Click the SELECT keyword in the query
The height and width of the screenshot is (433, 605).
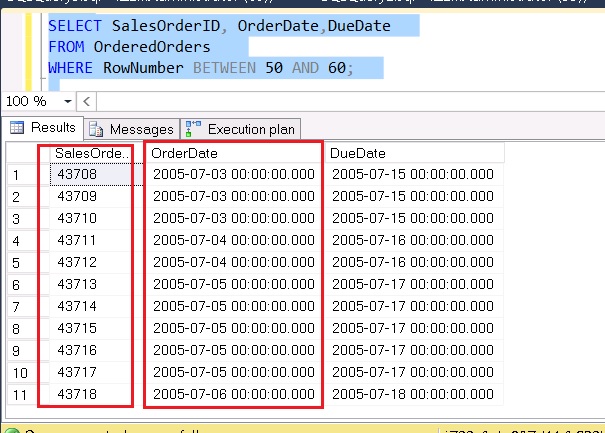[x=74, y=26]
